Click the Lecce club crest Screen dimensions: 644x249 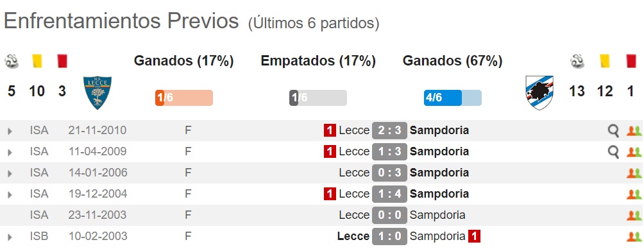[x=97, y=93]
